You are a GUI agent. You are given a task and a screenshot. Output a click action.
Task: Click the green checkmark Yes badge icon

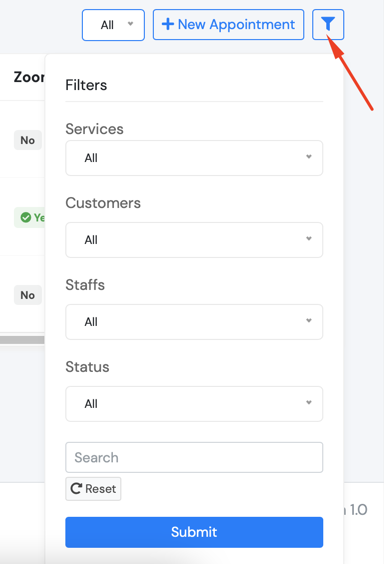click(26, 217)
